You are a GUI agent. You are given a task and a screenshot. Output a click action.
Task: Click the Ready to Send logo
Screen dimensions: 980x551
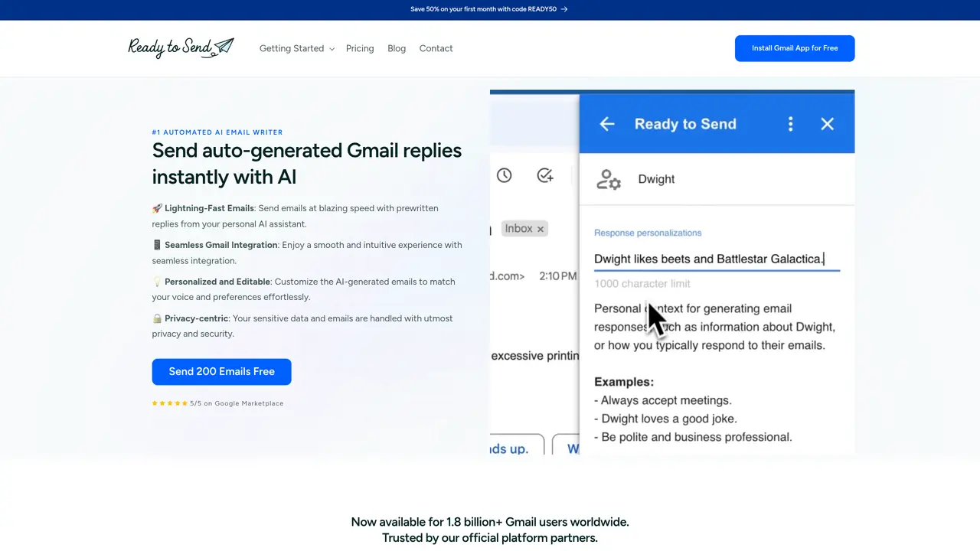tap(181, 47)
